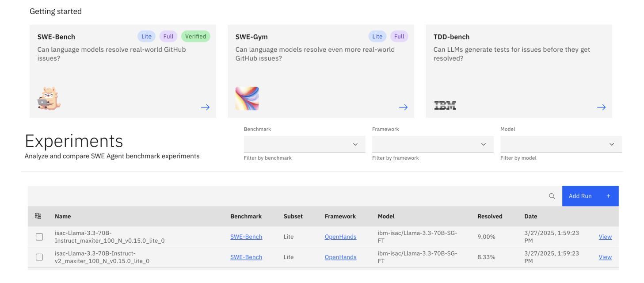Sort by the Subset column header
The image size is (644, 283).
pos(293,216)
